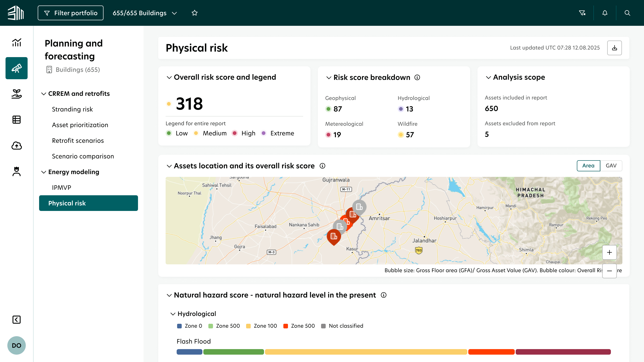
Task: Open Asset prioritization page
Action: pyautogui.click(x=80, y=125)
